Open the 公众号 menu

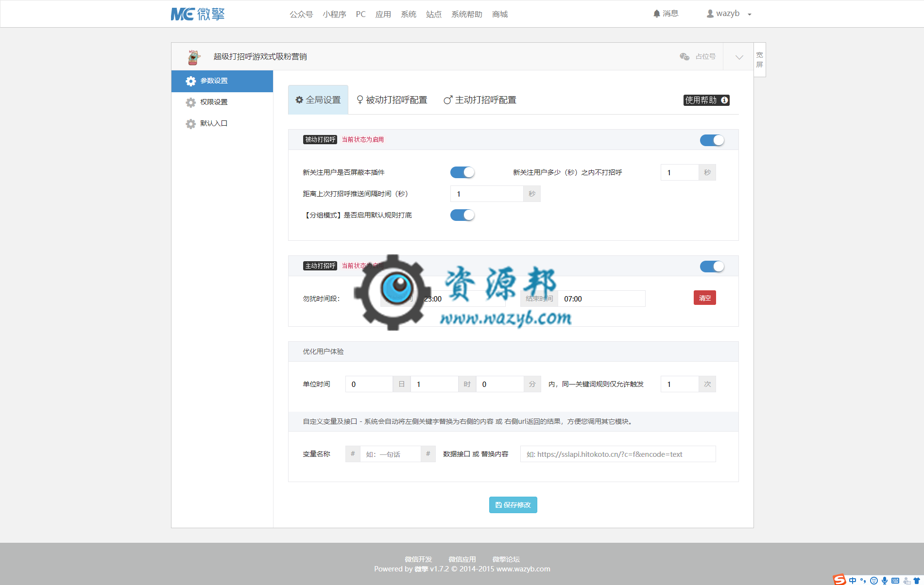pyautogui.click(x=301, y=14)
